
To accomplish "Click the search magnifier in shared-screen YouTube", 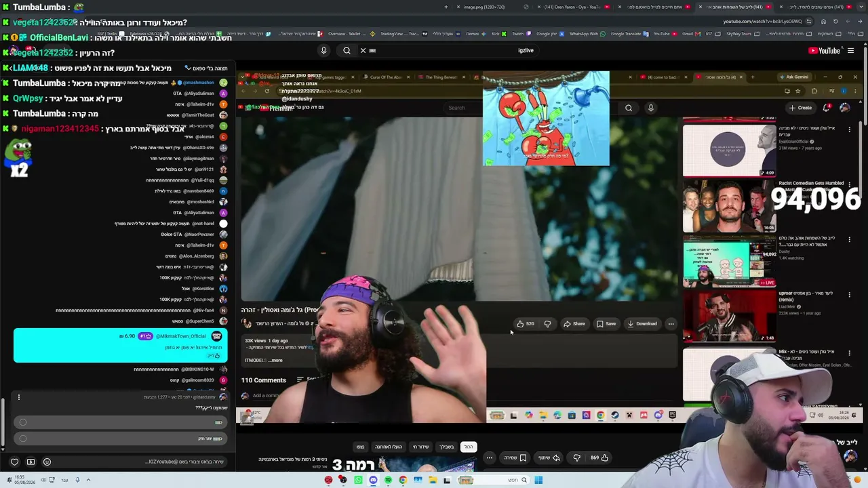I will coord(629,108).
